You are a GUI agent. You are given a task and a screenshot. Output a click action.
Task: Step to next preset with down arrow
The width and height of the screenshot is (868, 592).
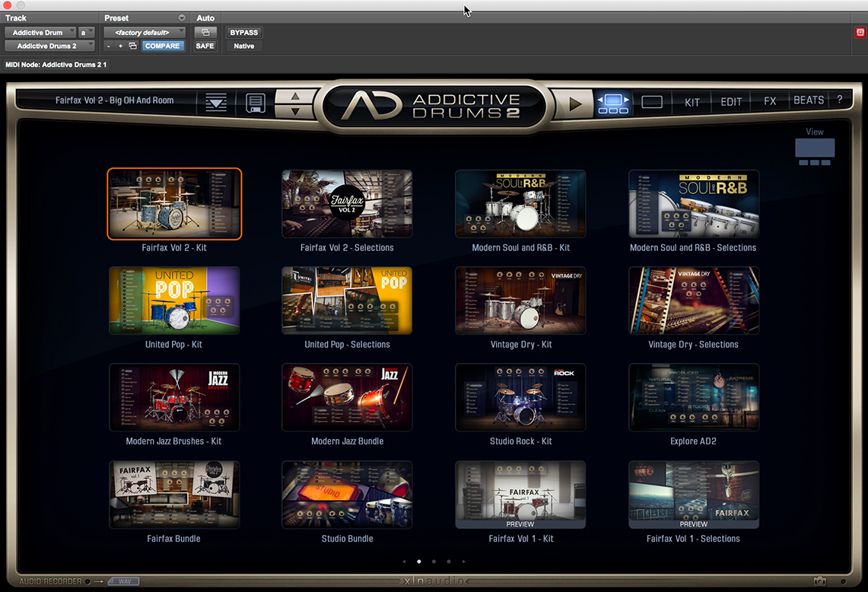point(295,111)
